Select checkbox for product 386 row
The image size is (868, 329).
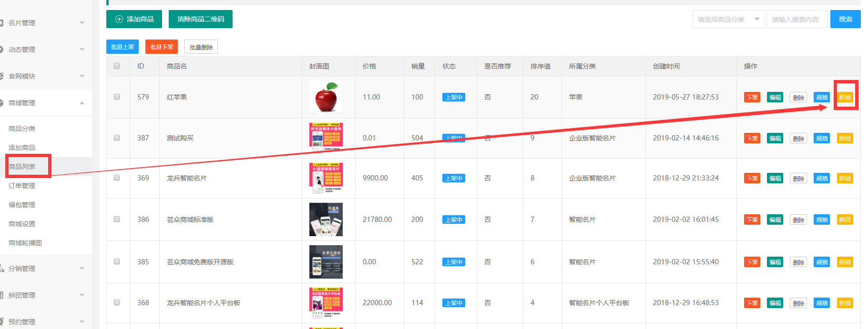tap(117, 219)
